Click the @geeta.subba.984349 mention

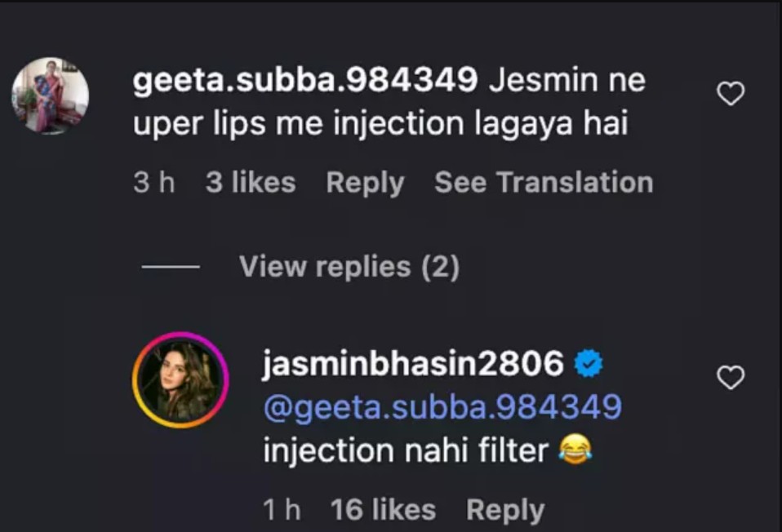[442, 406]
